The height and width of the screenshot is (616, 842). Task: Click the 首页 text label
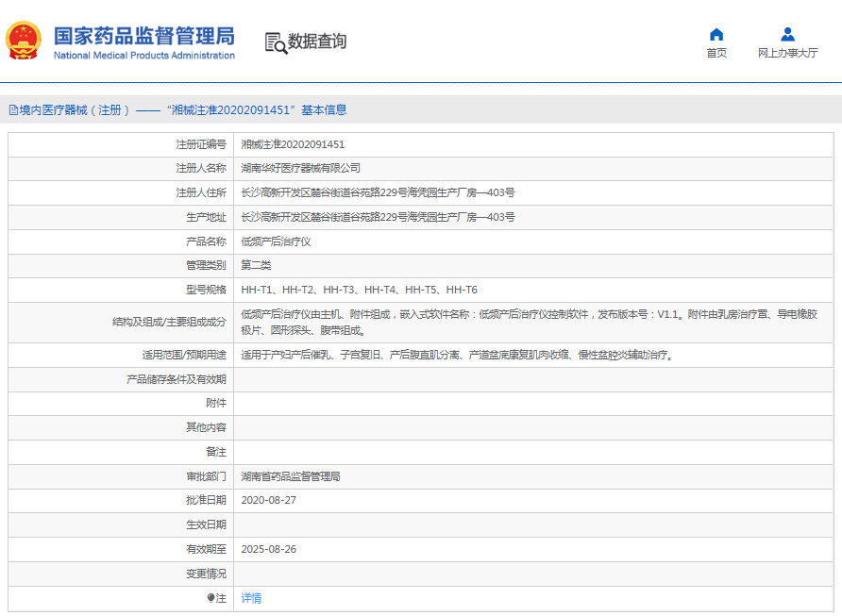coord(716,53)
